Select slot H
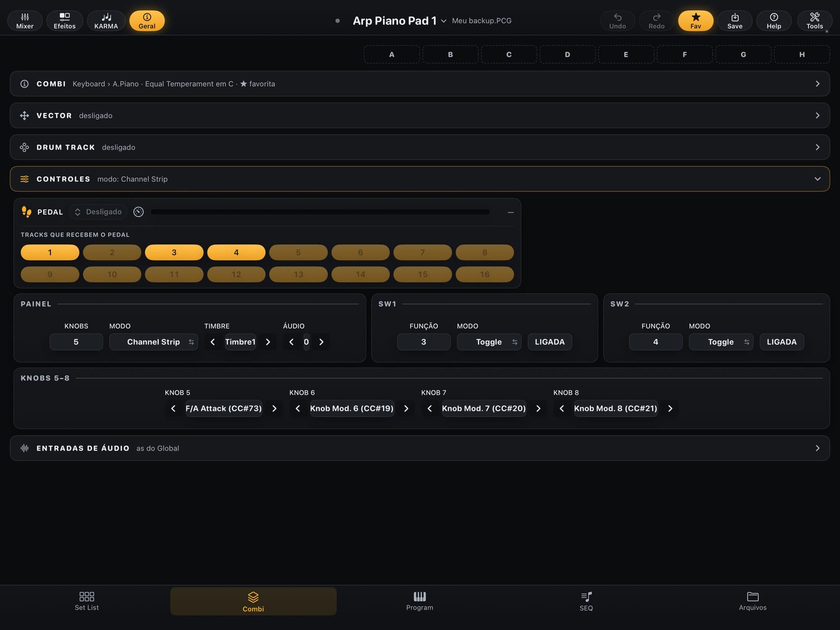 (x=802, y=55)
